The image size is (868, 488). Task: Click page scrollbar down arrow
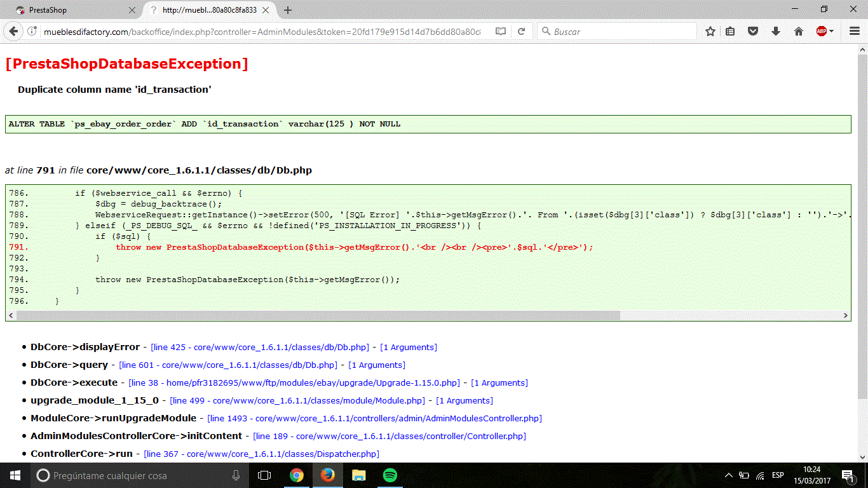pyautogui.click(x=862, y=457)
